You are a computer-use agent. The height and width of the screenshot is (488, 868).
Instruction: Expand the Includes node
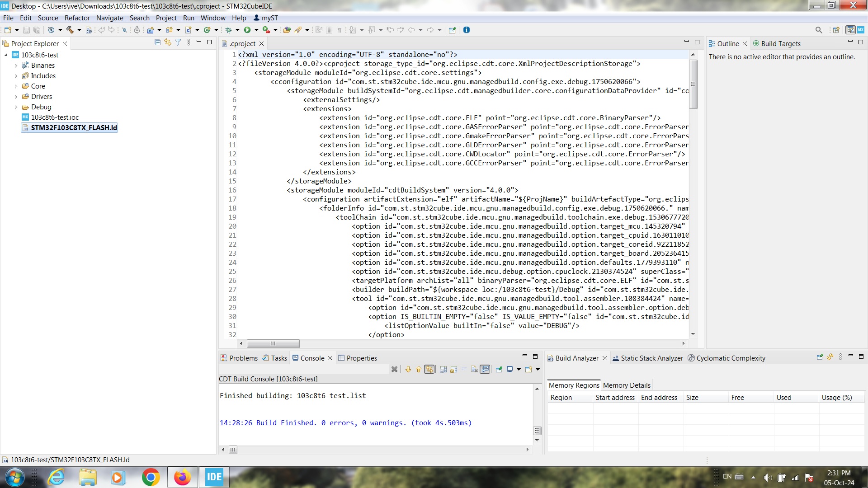click(16, 76)
